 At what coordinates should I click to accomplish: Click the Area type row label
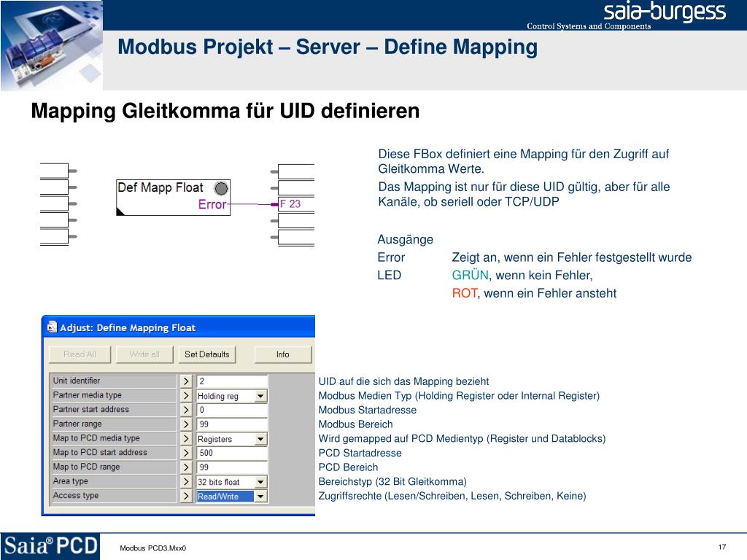113,481
